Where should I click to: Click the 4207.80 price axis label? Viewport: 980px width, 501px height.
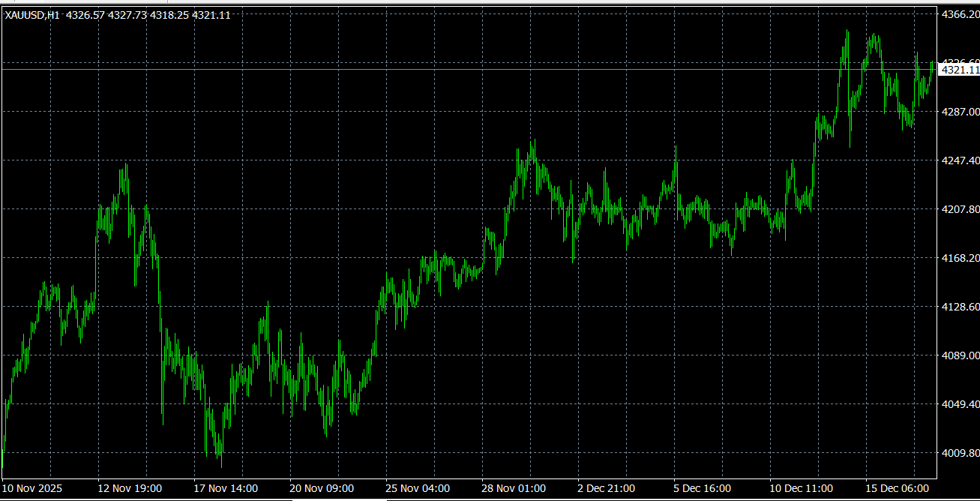[960, 209]
